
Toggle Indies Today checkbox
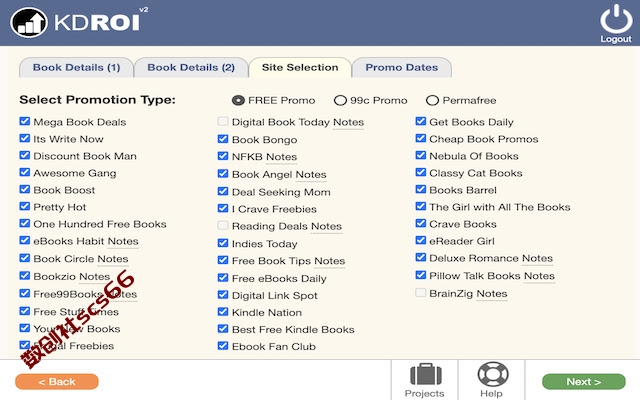click(223, 243)
